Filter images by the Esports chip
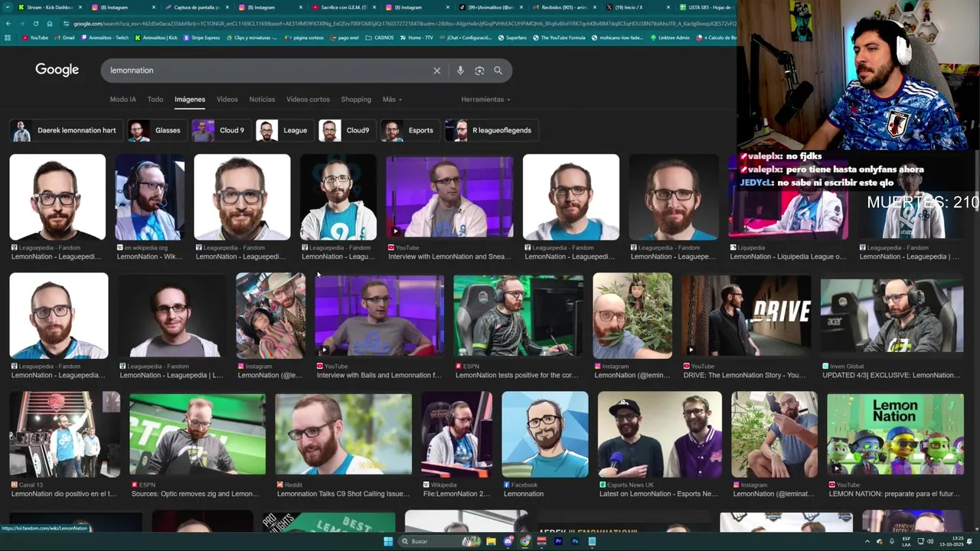 [410, 130]
